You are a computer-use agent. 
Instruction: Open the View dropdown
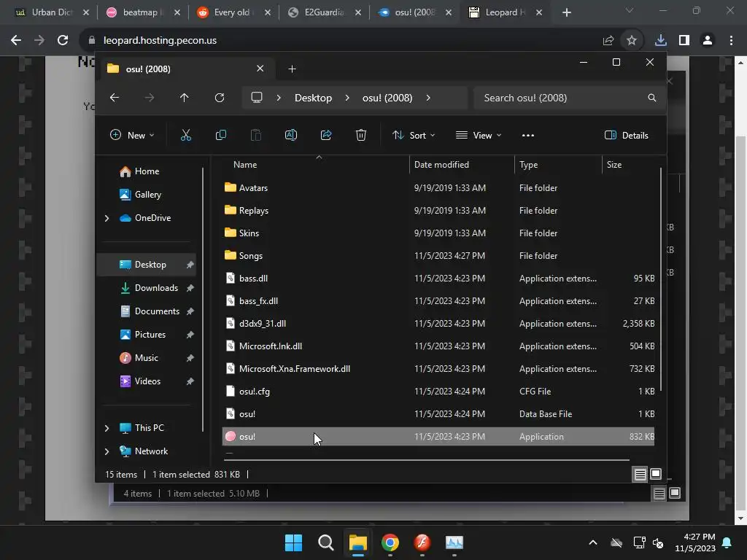[479, 135]
